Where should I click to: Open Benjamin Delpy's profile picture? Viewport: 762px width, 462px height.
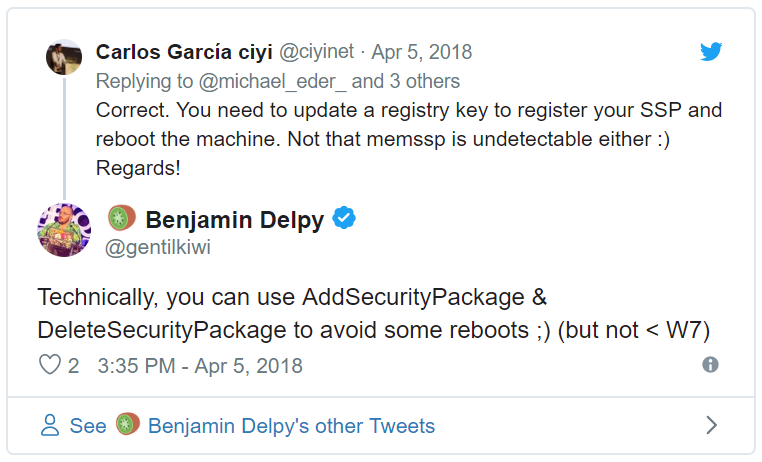coord(64,230)
